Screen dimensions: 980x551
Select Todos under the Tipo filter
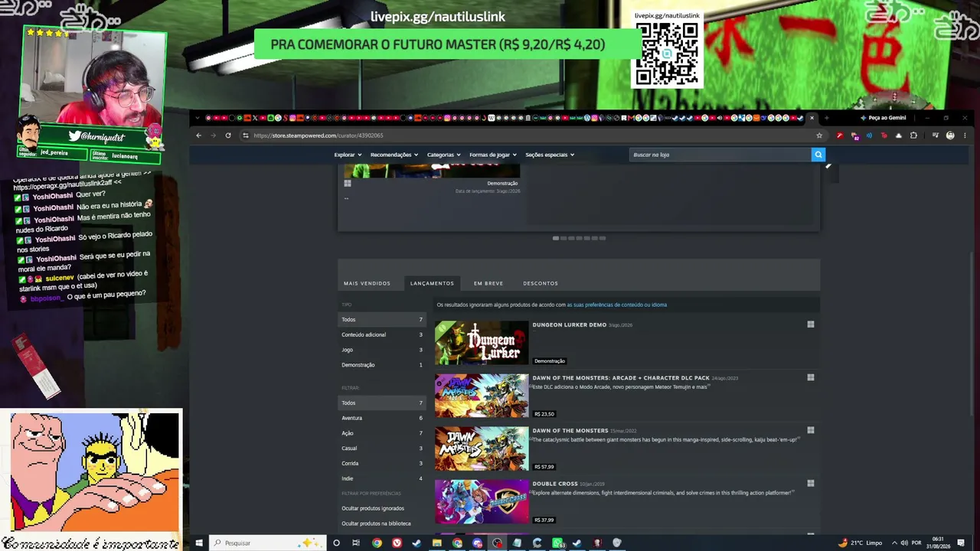click(381, 319)
